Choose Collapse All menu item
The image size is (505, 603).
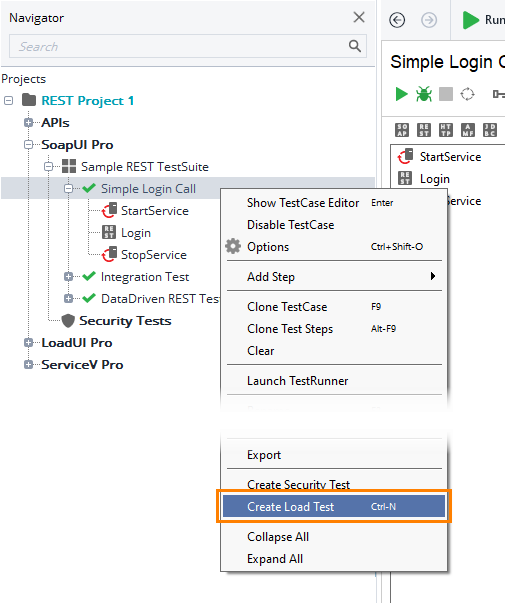(x=334, y=536)
